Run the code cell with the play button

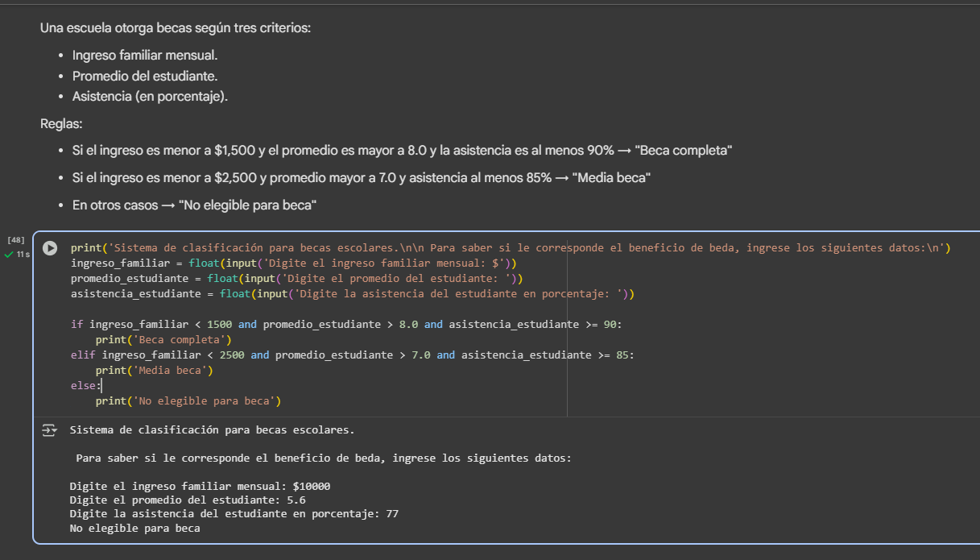tap(50, 248)
